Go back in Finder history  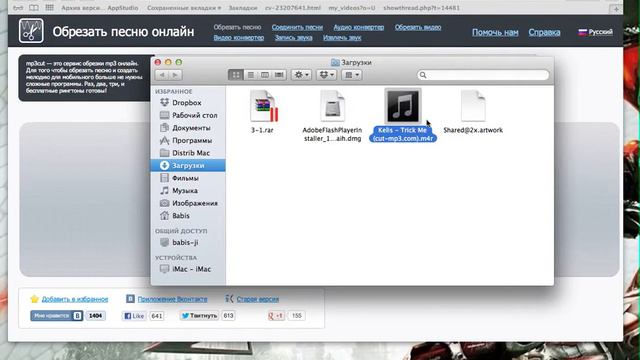162,75
